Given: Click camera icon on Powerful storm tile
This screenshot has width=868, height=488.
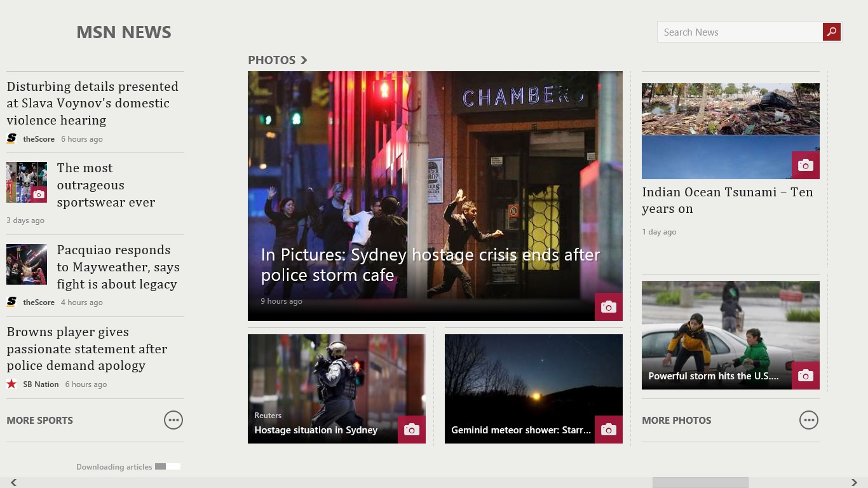Looking at the screenshot, I should (806, 376).
